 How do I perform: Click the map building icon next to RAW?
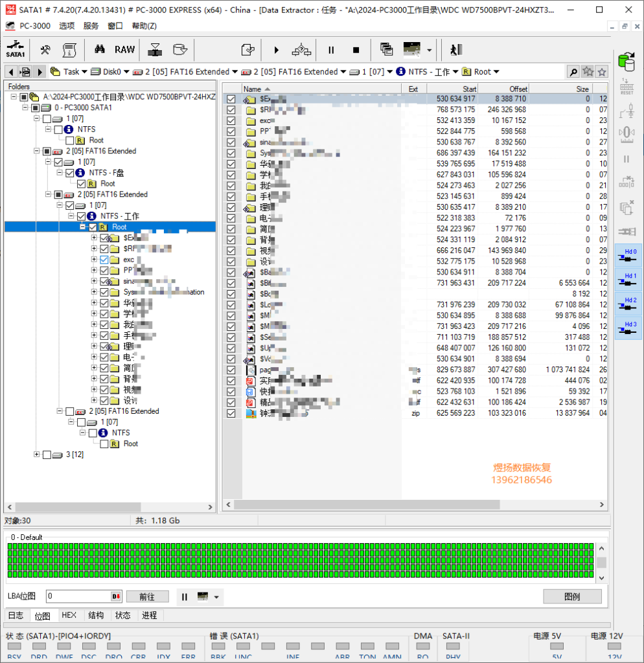coord(155,50)
